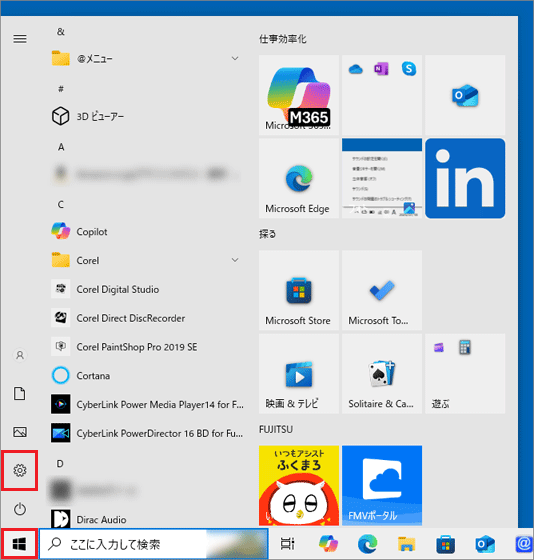Launch Copilot from the taskbar
This screenshot has height=560, width=534.
pyautogui.click(x=328, y=544)
